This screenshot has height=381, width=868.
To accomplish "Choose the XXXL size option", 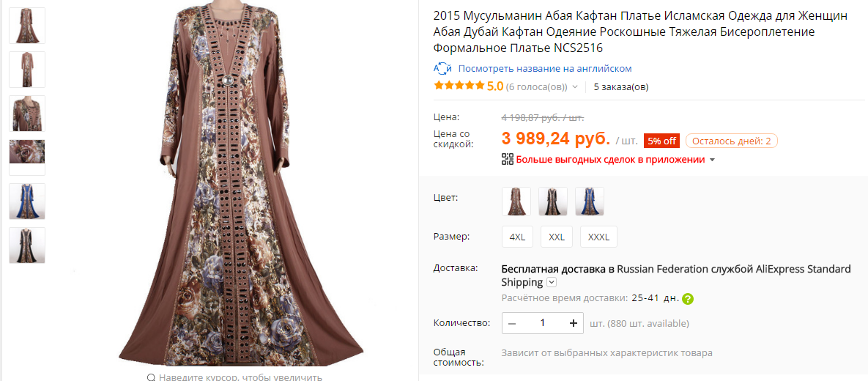I will pyautogui.click(x=598, y=237).
